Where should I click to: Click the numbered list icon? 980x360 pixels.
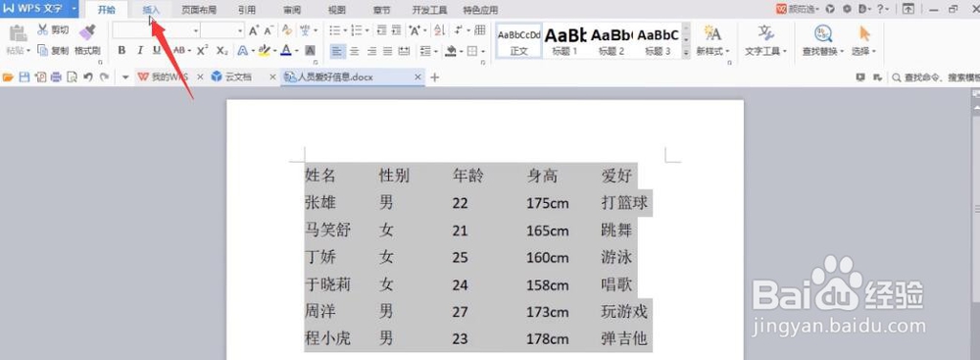(357, 30)
